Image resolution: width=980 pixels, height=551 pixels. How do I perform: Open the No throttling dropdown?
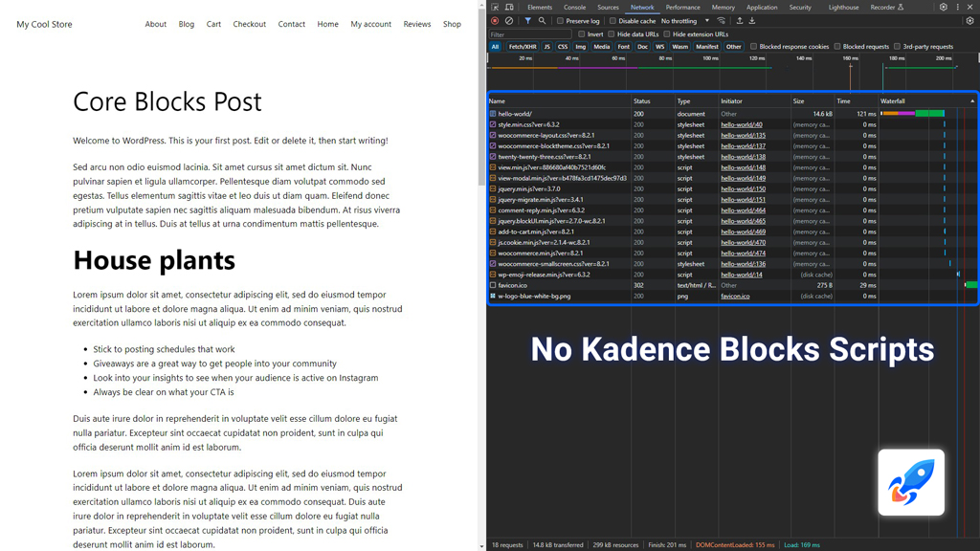[x=685, y=21]
